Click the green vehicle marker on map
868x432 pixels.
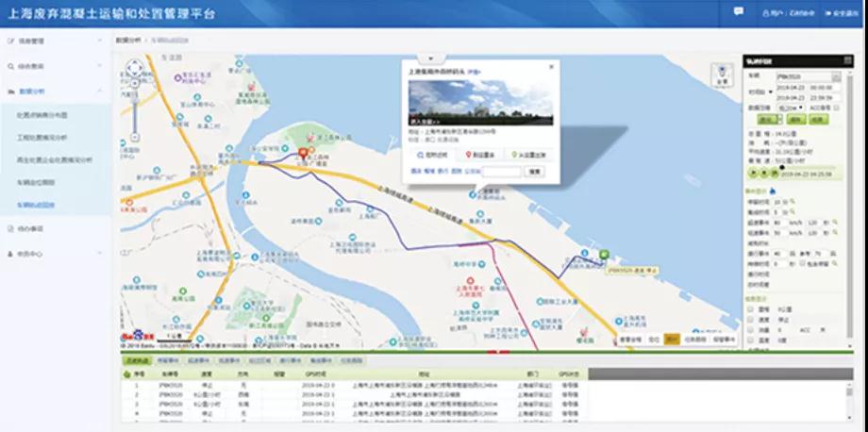(x=603, y=253)
